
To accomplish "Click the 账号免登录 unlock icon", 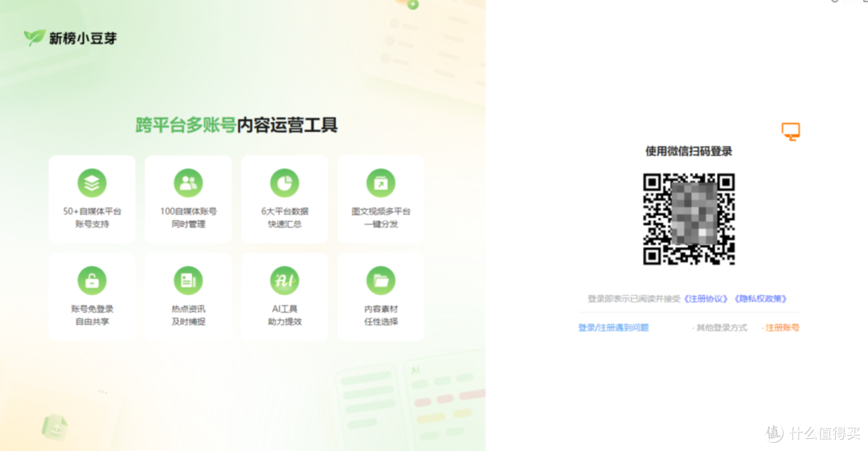I will [x=92, y=281].
